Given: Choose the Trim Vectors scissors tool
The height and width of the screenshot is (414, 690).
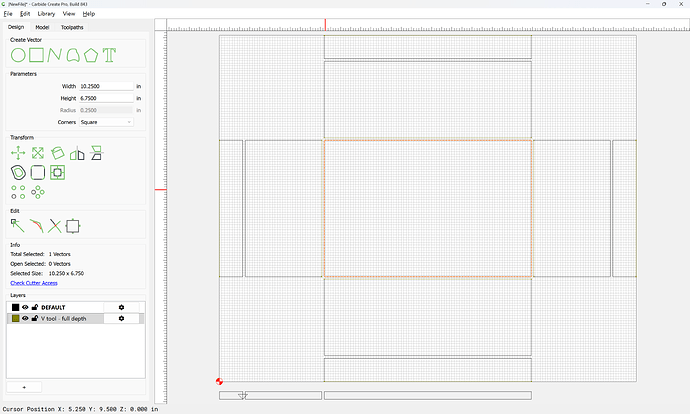Looking at the screenshot, I should 55,226.
